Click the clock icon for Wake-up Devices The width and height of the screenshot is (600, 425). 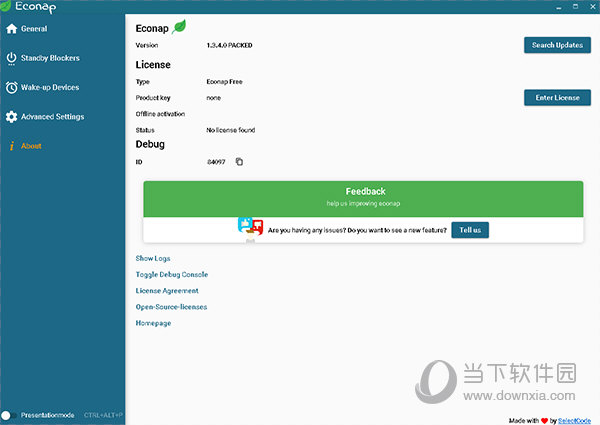(x=11, y=88)
